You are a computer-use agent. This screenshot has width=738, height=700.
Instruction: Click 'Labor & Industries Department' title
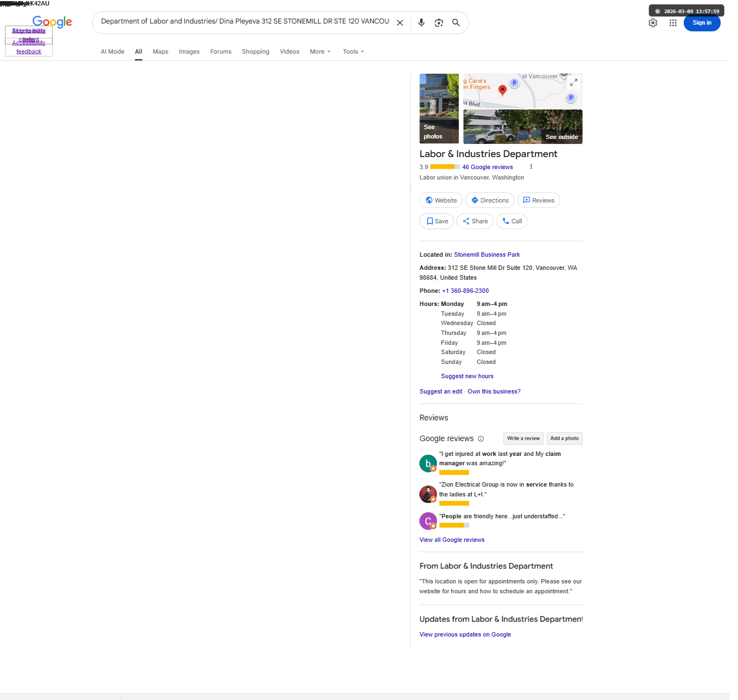coord(488,154)
